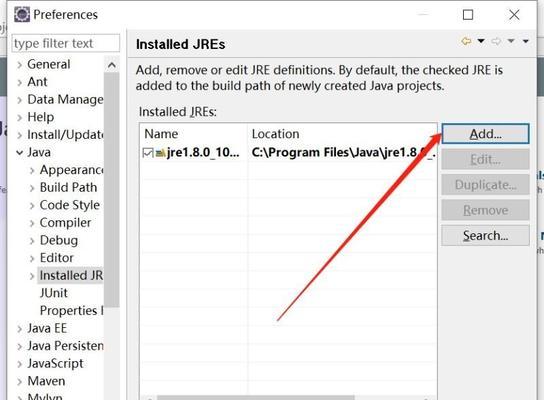
Task: Click the yellow Back navigation arrow
Action: (x=466, y=41)
